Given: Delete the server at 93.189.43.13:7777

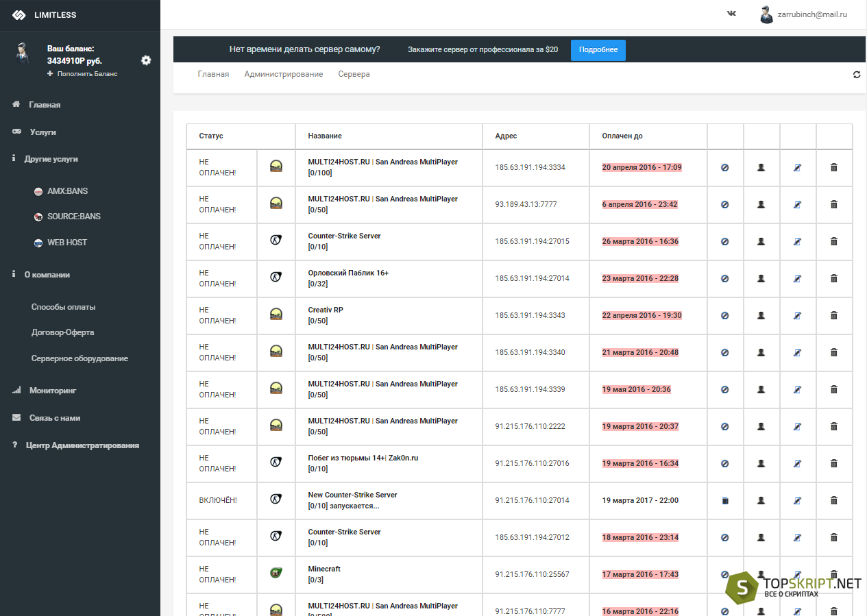Looking at the screenshot, I should [833, 204].
